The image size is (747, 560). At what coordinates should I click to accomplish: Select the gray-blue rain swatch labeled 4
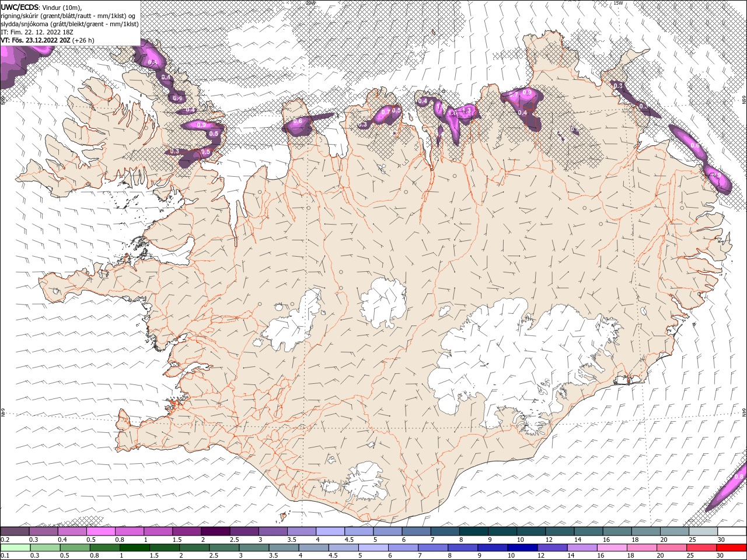[313, 547]
